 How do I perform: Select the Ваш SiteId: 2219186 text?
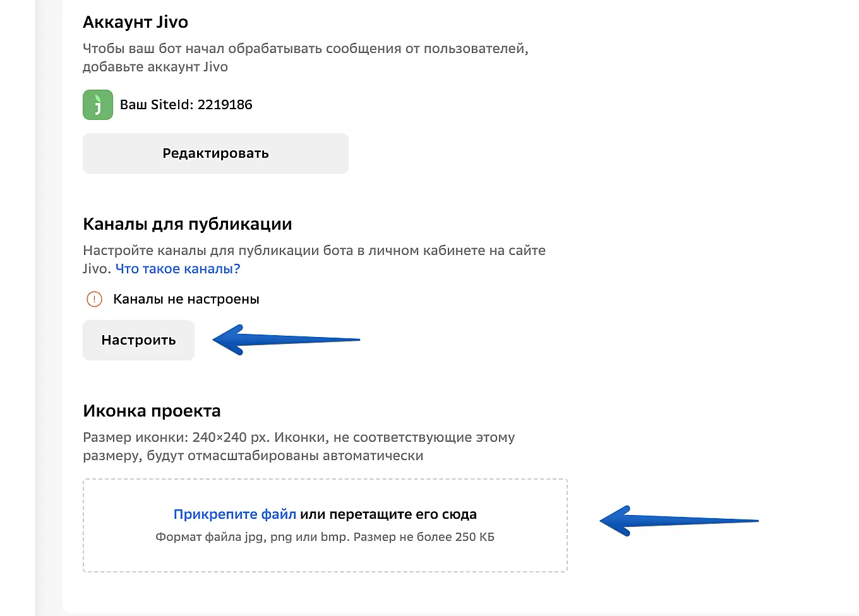click(x=186, y=105)
